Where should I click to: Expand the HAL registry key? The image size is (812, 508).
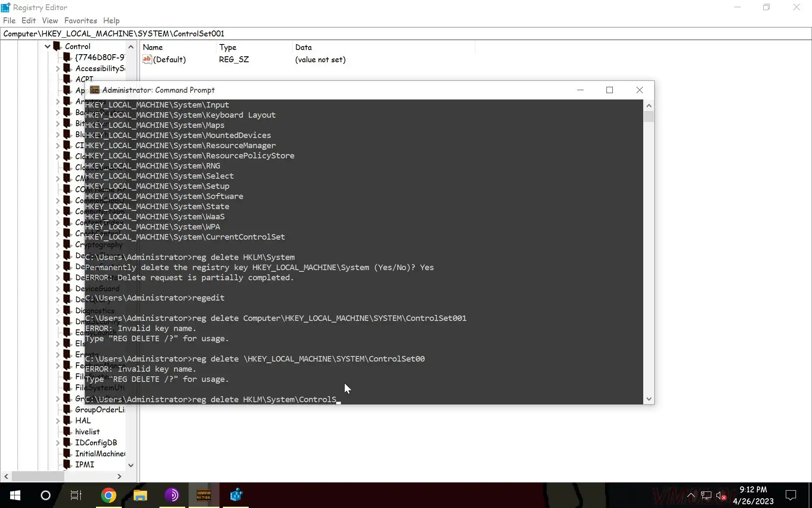[x=58, y=420]
